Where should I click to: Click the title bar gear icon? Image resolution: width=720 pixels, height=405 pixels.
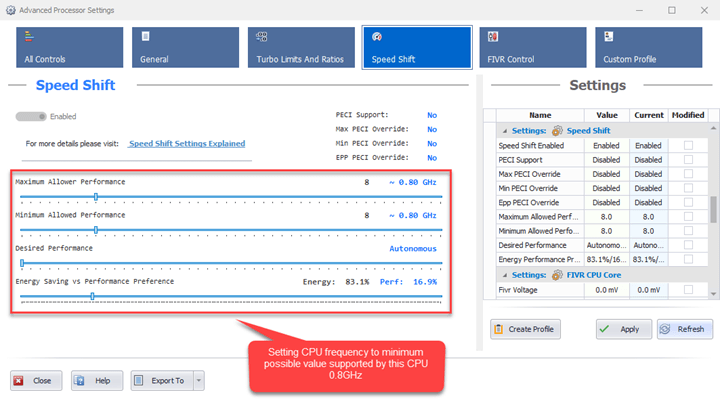point(11,10)
